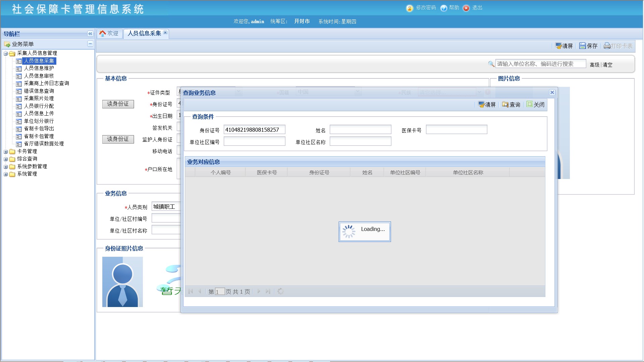Click the 读身份证 button beside 身份证号
This screenshot has height=362, width=644.
point(118,104)
